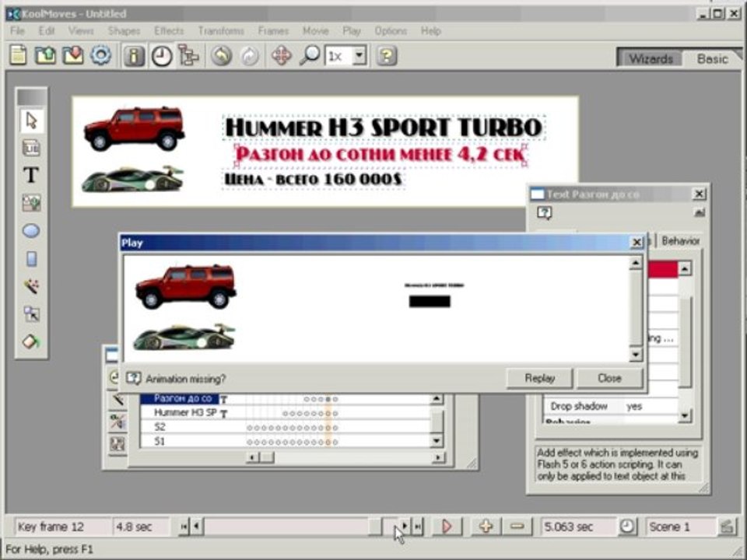747x560 pixels.
Task: Click the red Play movie button
Action: [447, 527]
